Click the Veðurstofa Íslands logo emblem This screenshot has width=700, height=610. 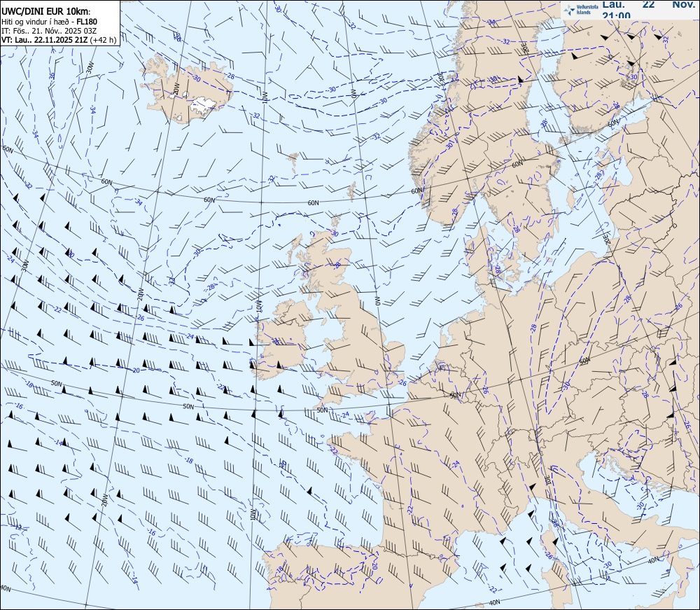coord(570,10)
